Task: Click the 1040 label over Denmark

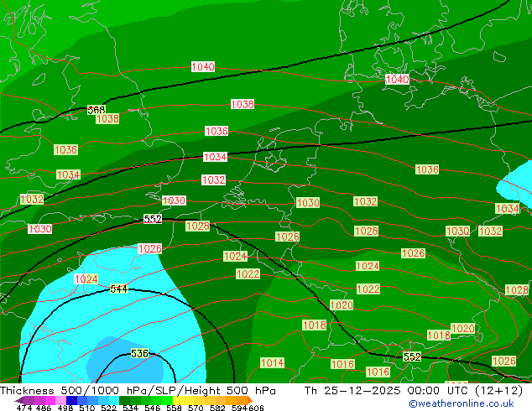Action: coord(397,80)
